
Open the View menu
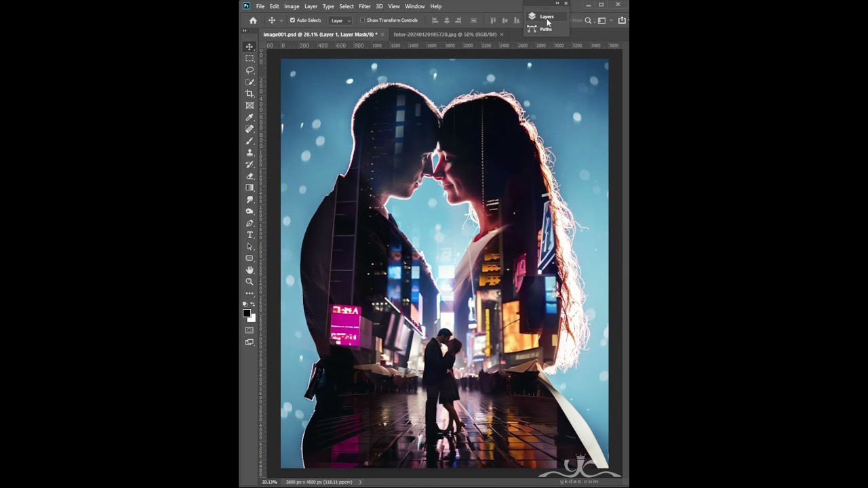pos(394,6)
